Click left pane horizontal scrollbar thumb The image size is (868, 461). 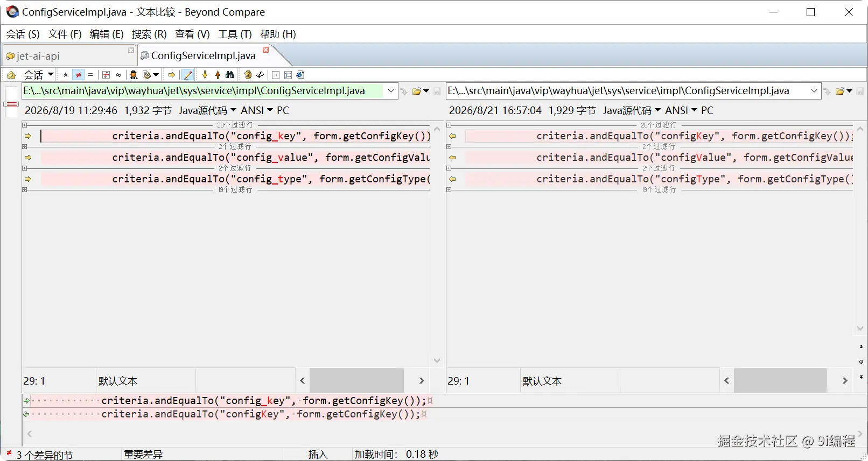[356, 381]
